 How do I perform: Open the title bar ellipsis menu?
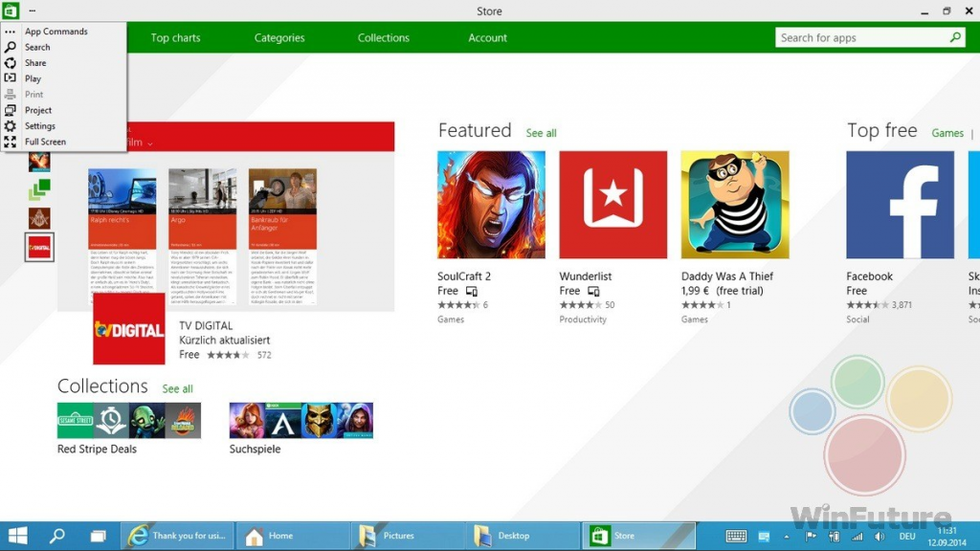point(33,11)
